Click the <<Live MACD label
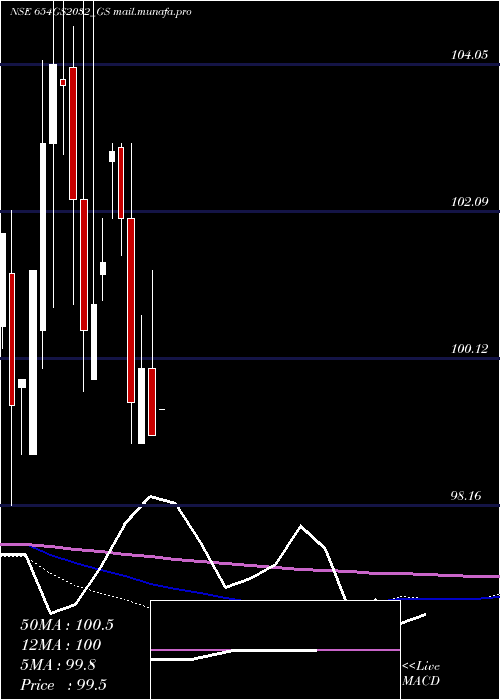500x700 pixels. 421,673
